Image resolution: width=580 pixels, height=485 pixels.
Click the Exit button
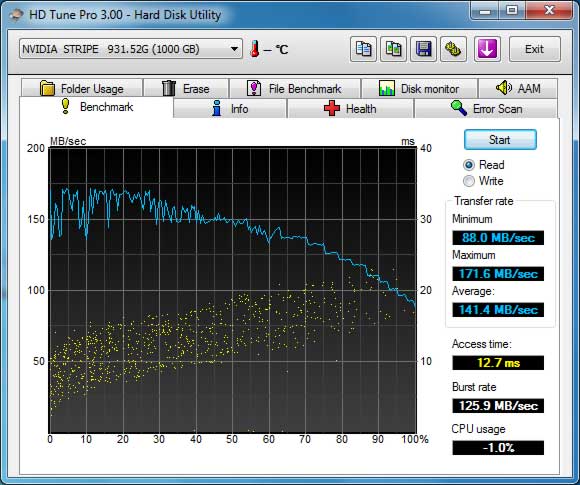tap(535, 49)
